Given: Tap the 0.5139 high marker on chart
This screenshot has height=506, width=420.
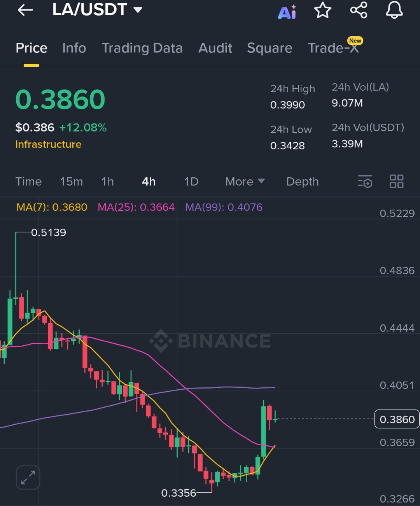Looking at the screenshot, I should [x=49, y=233].
